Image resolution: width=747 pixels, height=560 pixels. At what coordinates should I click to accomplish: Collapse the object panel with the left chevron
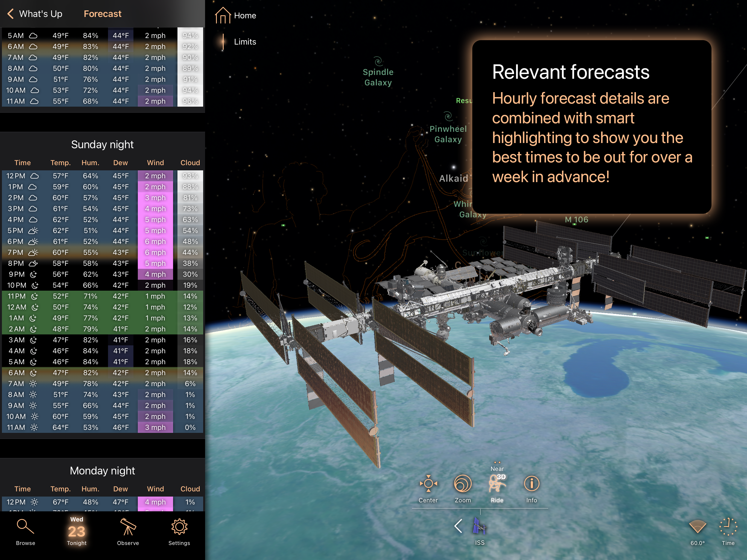[458, 526]
